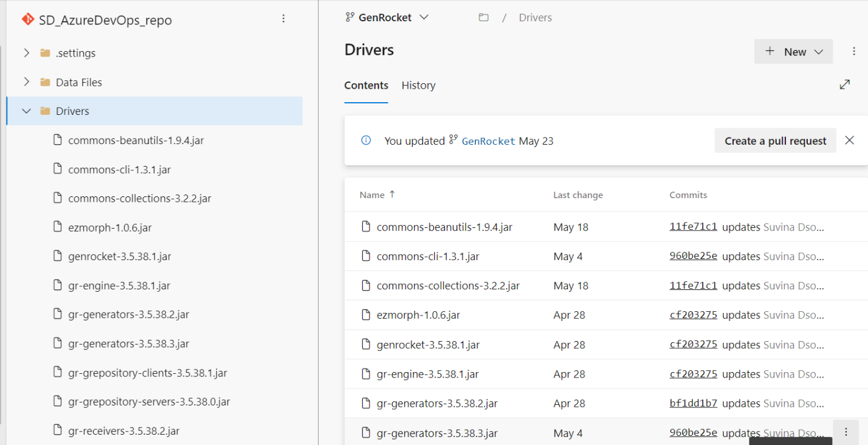Expand the .settings folder
The width and height of the screenshot is (868, 445).
[26, 53]
